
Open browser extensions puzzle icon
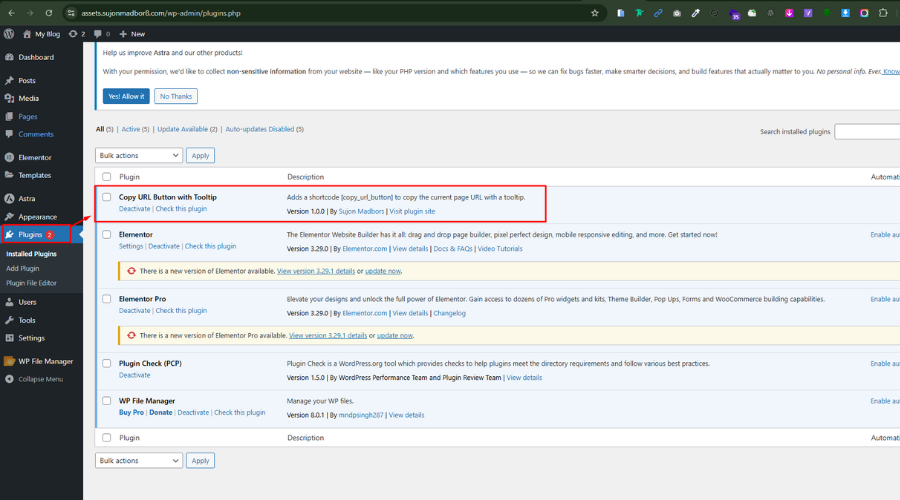(x=883, y=13)
